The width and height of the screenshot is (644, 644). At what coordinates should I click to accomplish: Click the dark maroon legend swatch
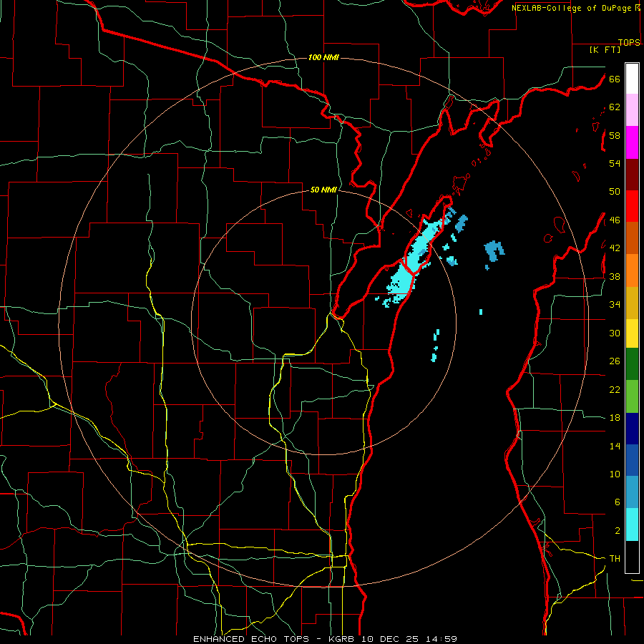coord(632,175)
